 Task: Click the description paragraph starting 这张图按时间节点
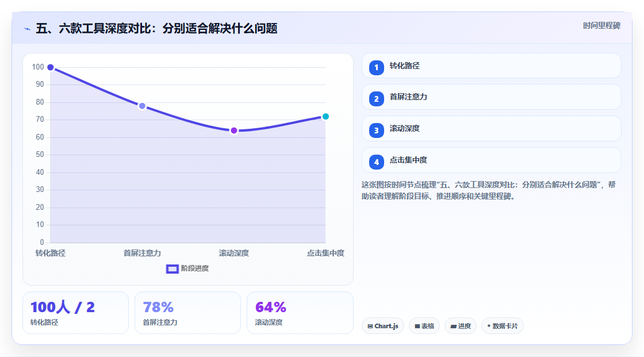488,191
